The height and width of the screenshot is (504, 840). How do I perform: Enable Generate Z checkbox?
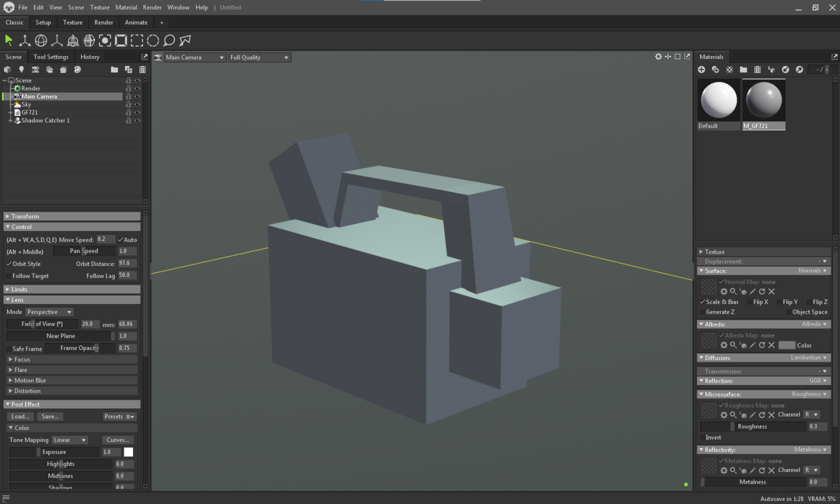(702, 312)
